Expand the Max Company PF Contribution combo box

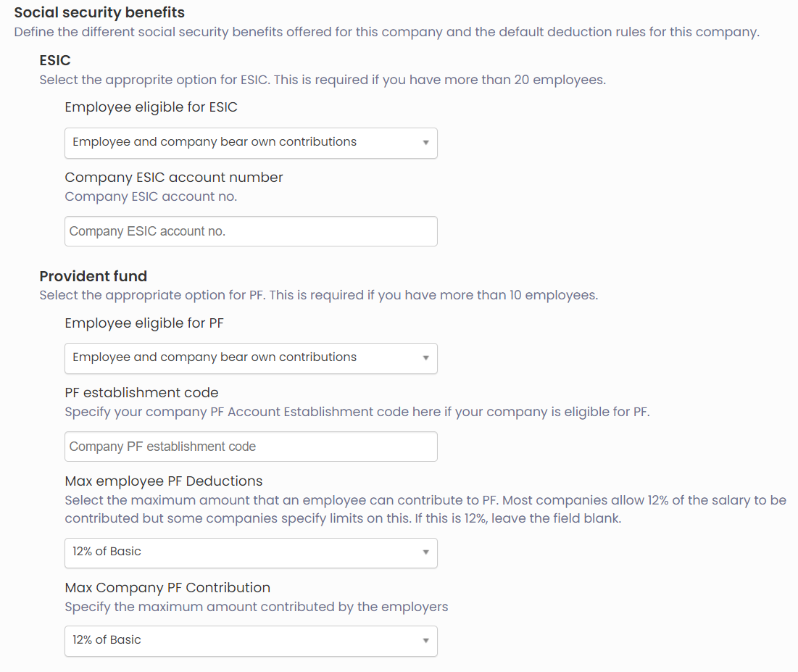250,641
